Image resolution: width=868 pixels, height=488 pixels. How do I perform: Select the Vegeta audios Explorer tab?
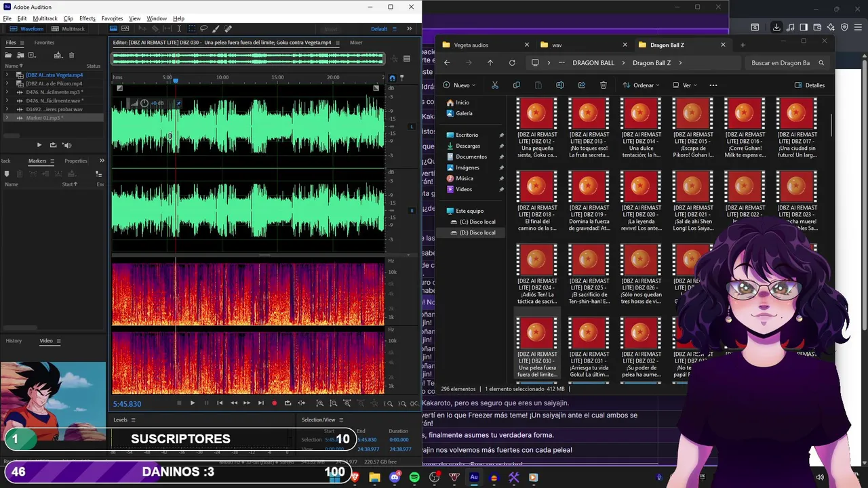coord(485,45)
